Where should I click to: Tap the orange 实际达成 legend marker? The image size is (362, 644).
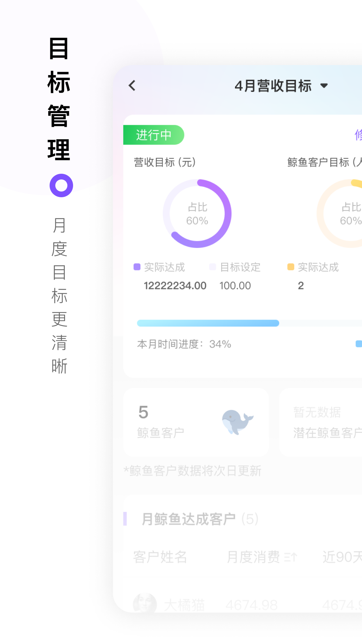click(291, 267)
